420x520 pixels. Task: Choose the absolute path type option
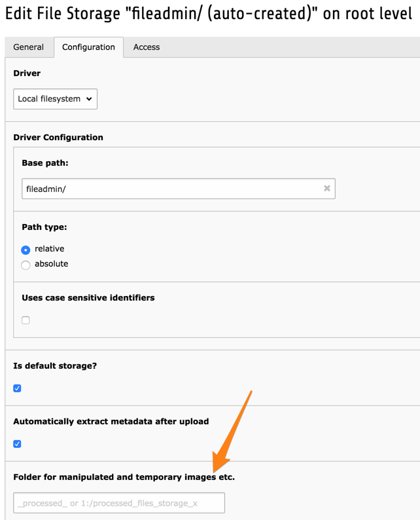(x=26, y=265)
